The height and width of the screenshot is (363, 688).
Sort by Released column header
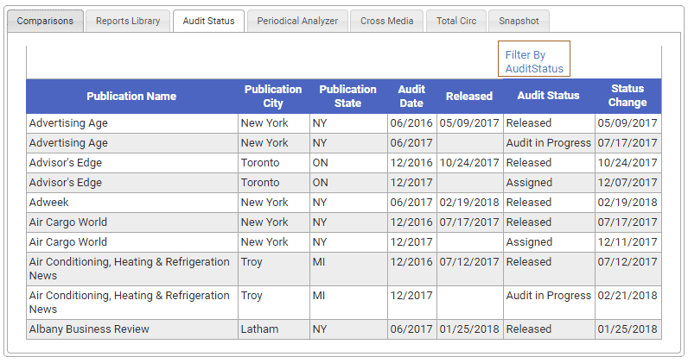coord(469,96)
